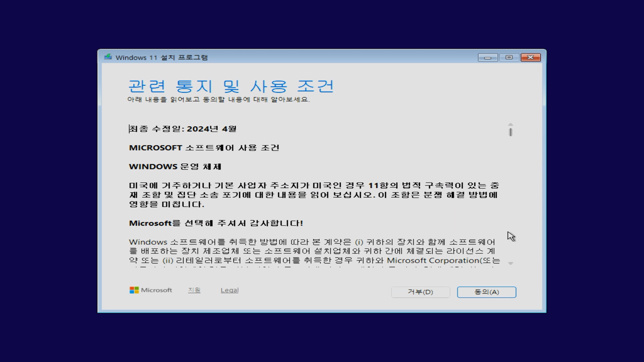
Task: Click the 최종 수정일 2024년 4월 line
Action: click(183, 129)
